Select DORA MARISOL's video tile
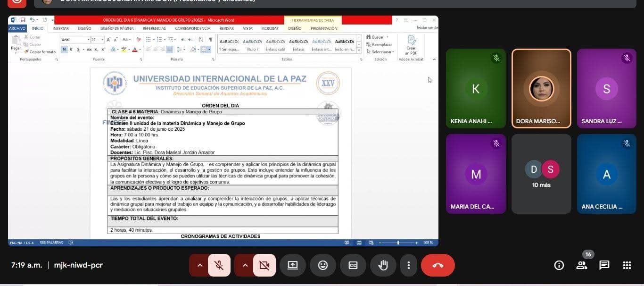This screenshot has height=286, width=644. coord(541,89)
